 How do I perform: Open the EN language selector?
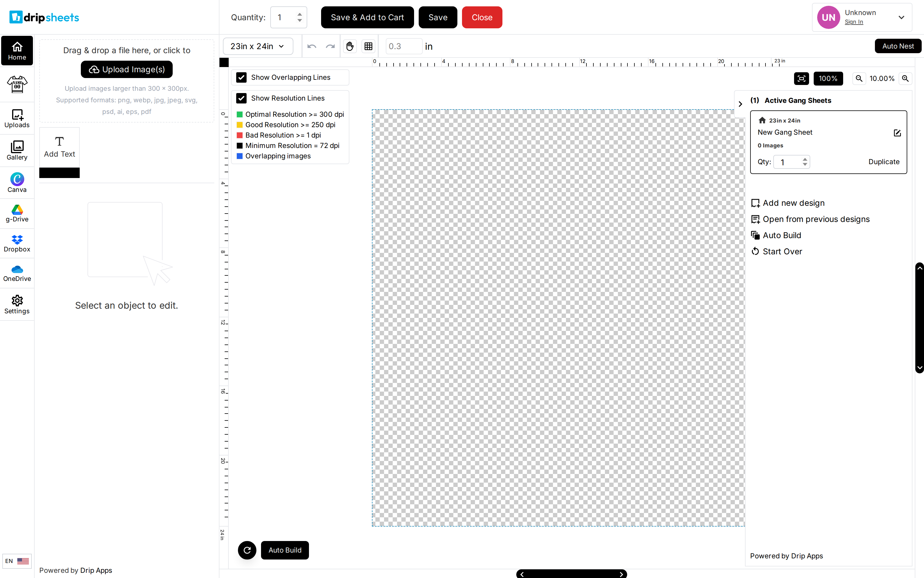pos(17,561)
